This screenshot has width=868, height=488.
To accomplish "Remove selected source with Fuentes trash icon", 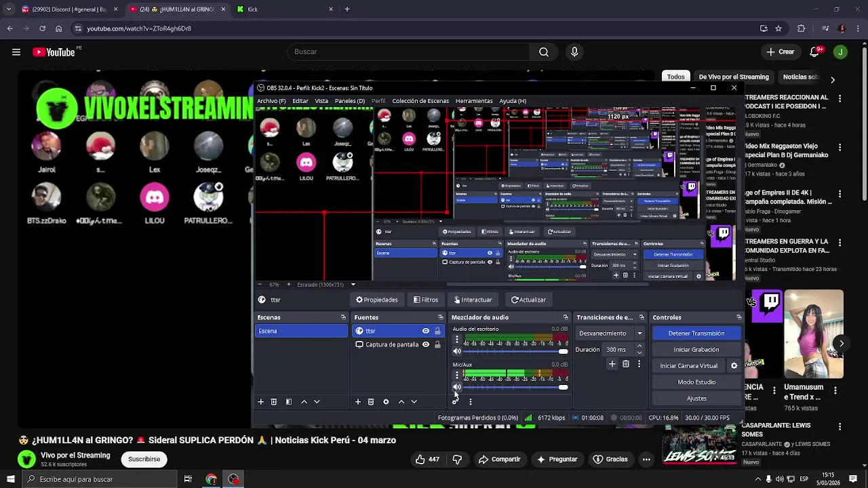I will tap(371, 402).
